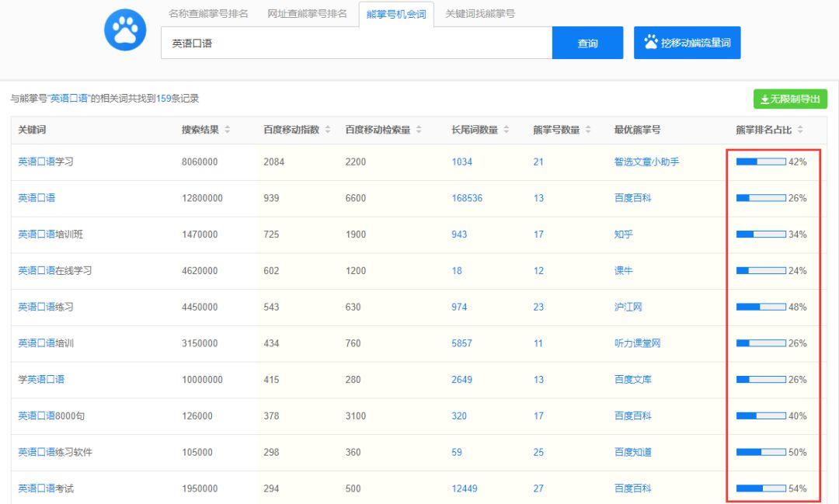Open 智选文章小助手 link
839x504 pixels.
point(646,162)
